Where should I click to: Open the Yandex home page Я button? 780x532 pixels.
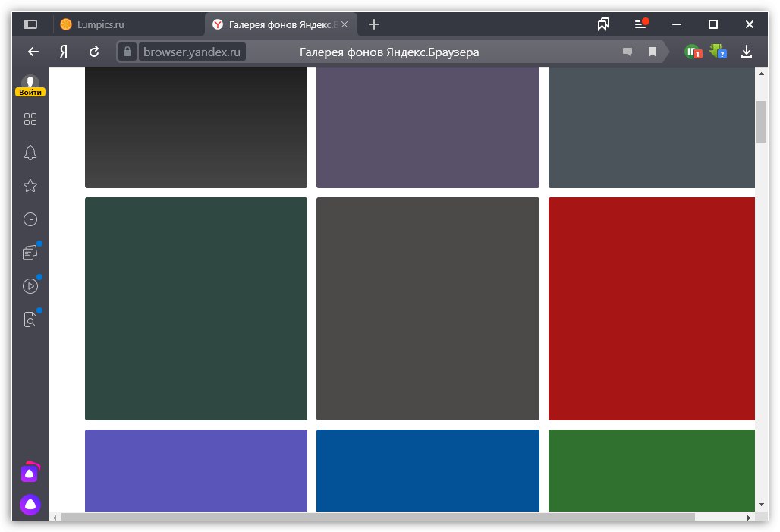pyautogui.click(x=64, y=52)
